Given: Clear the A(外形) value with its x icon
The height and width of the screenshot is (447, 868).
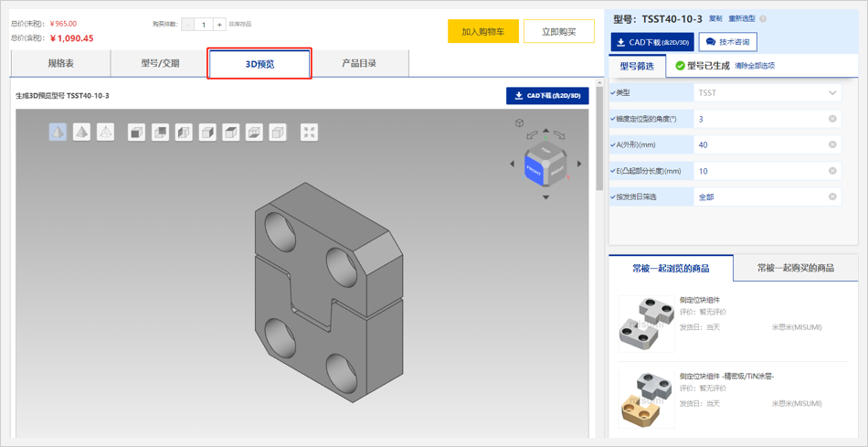Looking at the screenshot, I should click(832, 144).
